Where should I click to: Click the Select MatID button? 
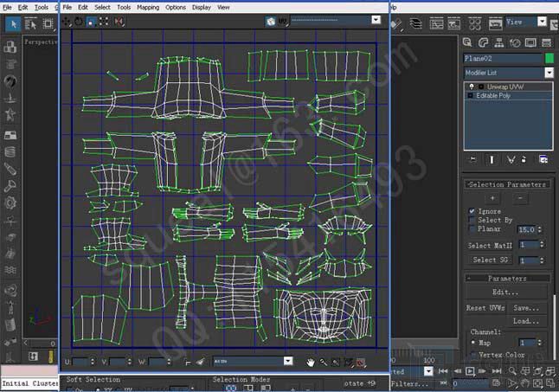[490, 246]
